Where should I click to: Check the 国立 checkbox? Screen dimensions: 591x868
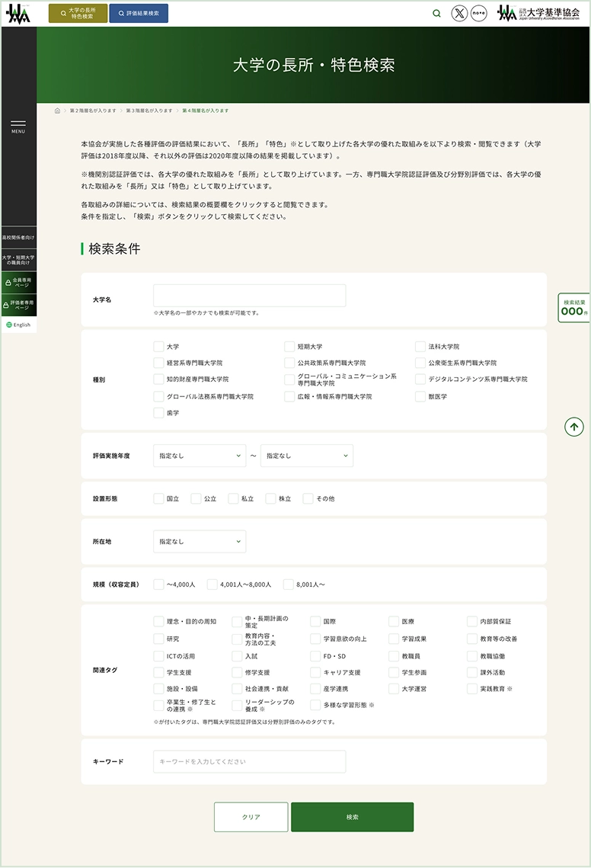(x=159, y=498)
